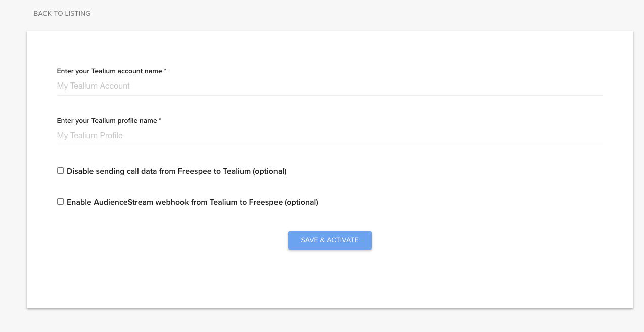Click the call data checkbox label text
644x332 pixels.
pyautogui.click(x=176, y=171)
